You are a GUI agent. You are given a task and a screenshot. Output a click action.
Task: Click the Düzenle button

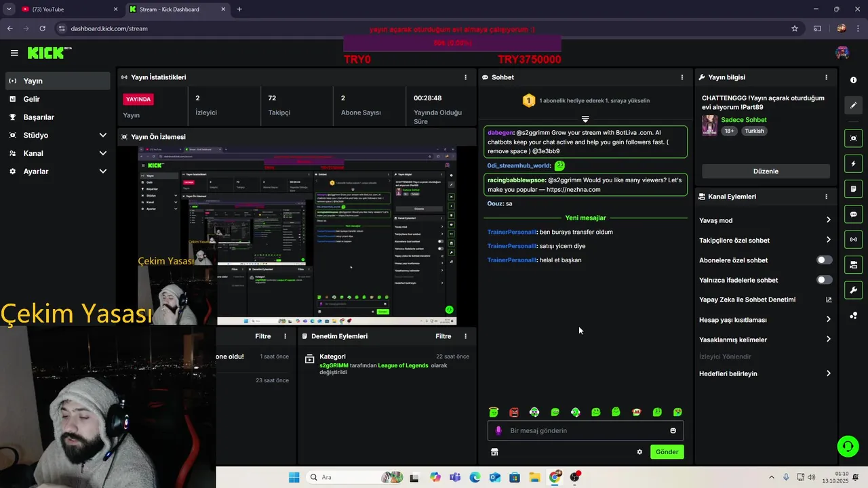[x=766, y=171]
